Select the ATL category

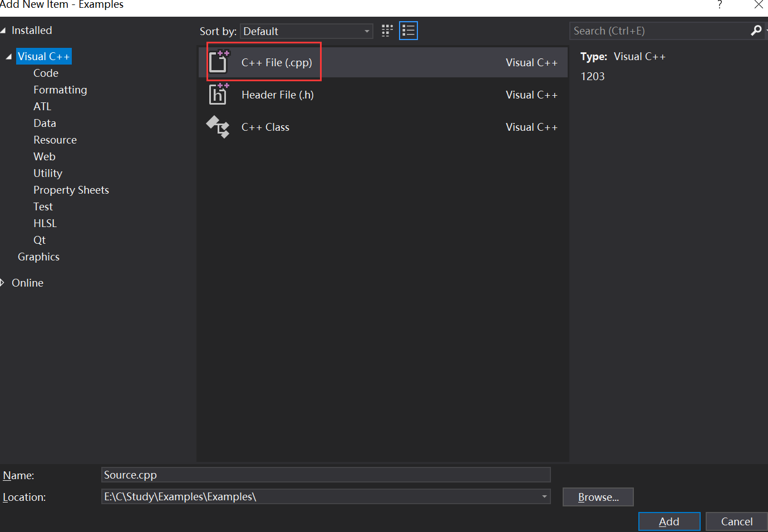[42, 106]
